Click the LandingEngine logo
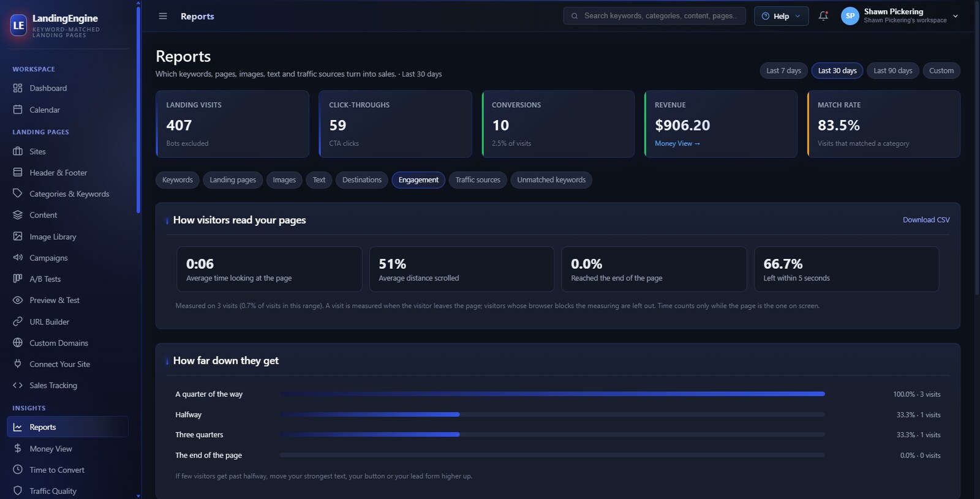 point(19,25)
